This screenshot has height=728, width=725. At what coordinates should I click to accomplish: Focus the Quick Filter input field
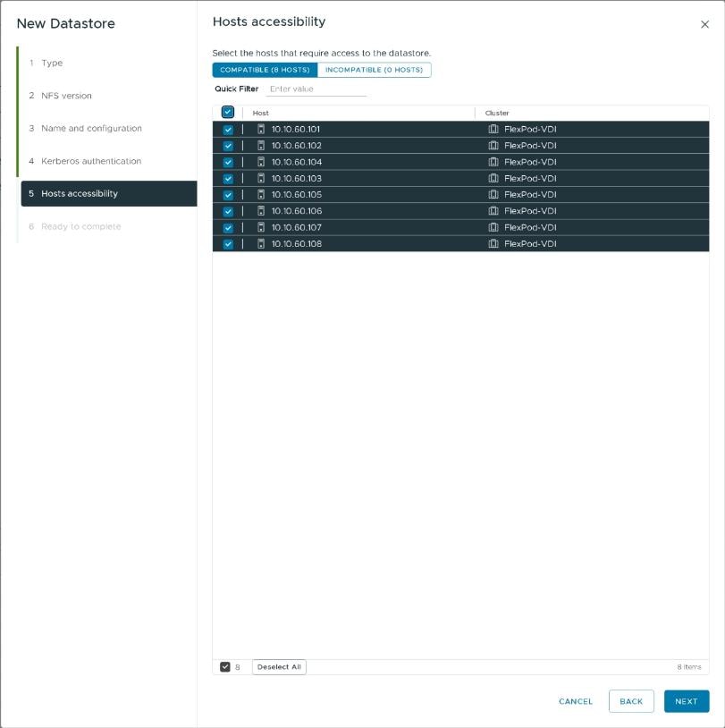tap(316, 89)
